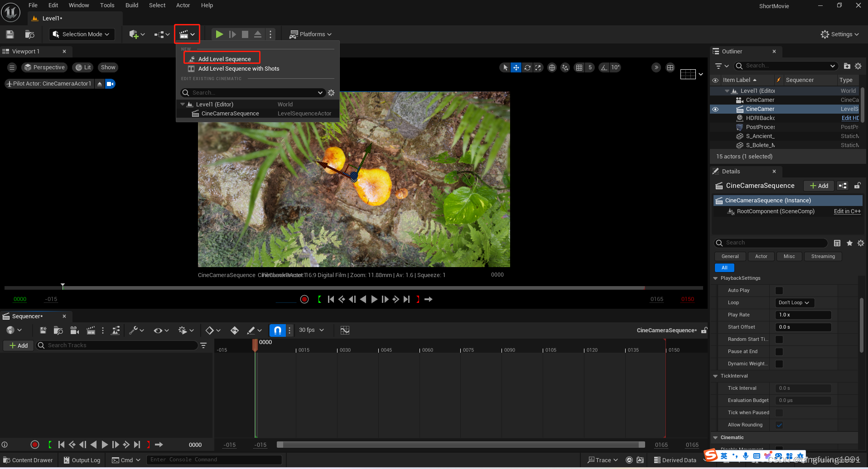Toggle rotation snapping angle icon
Image resolution: width=868 pixels, height=469 pixels.
(604, 67)
